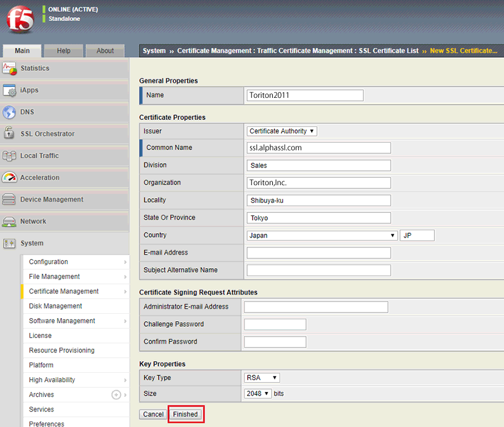This screenshot has width=504, height=427.
Task: Click the F5 logo icon
Action: 20,19
